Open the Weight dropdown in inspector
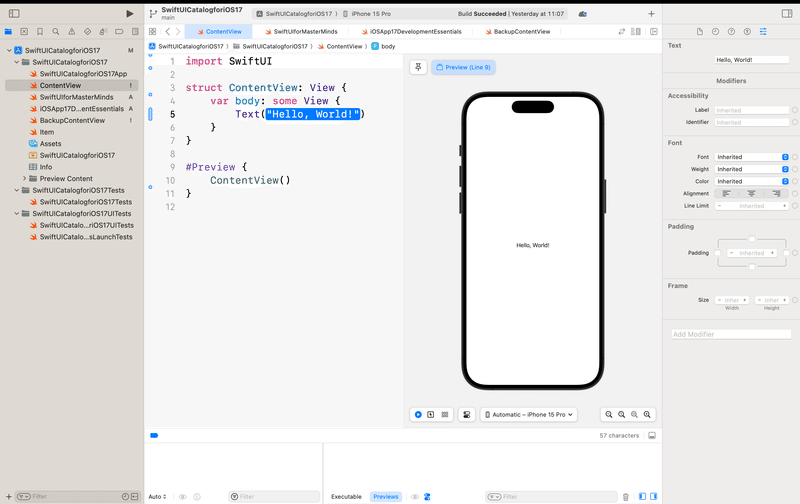The height and width of the screenshot is (504, 800). pos(752,169)
